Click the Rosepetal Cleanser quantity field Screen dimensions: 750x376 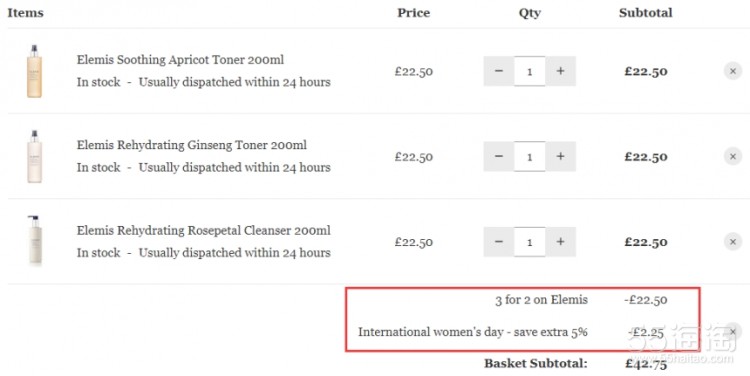529,242
